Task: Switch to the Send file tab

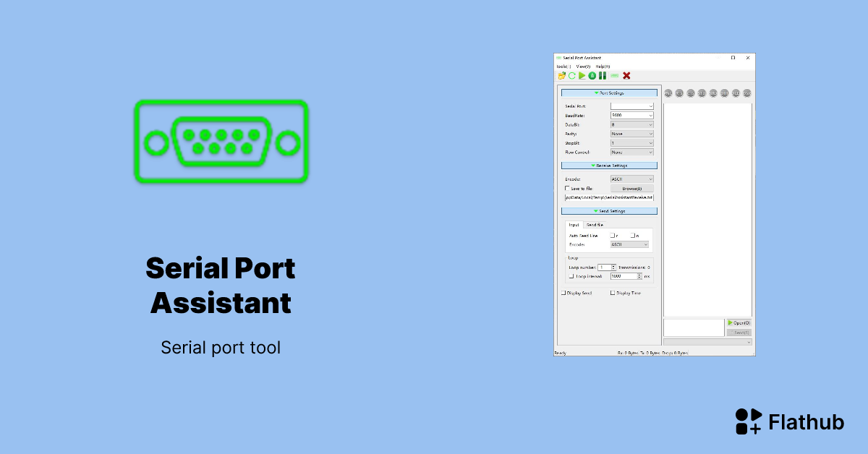Action: (595, 224)
